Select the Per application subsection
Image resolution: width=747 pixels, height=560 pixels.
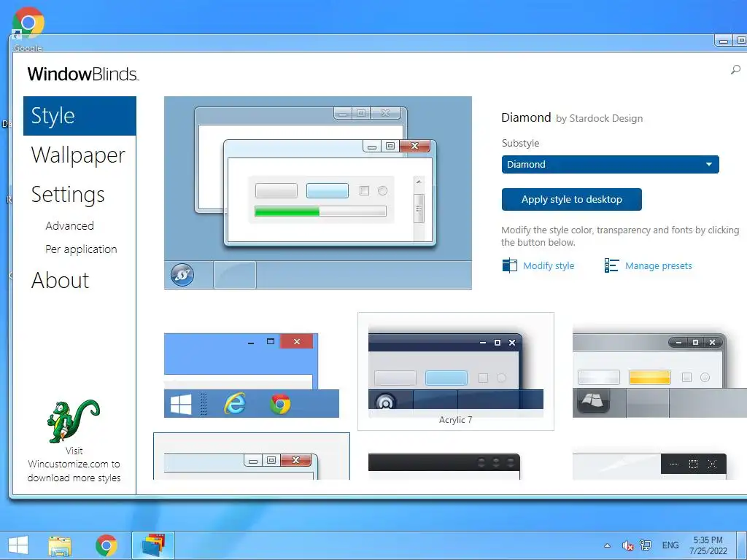(x=81, y=249)
